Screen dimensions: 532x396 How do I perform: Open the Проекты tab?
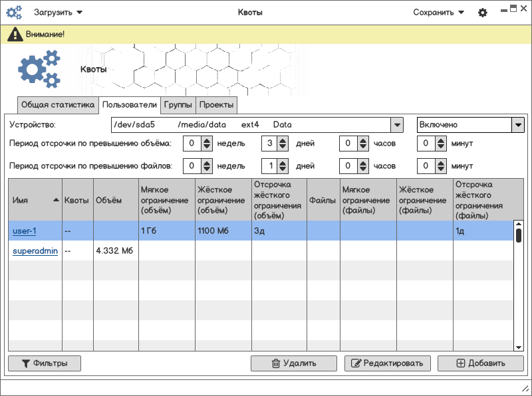click(x=216, y=105)
